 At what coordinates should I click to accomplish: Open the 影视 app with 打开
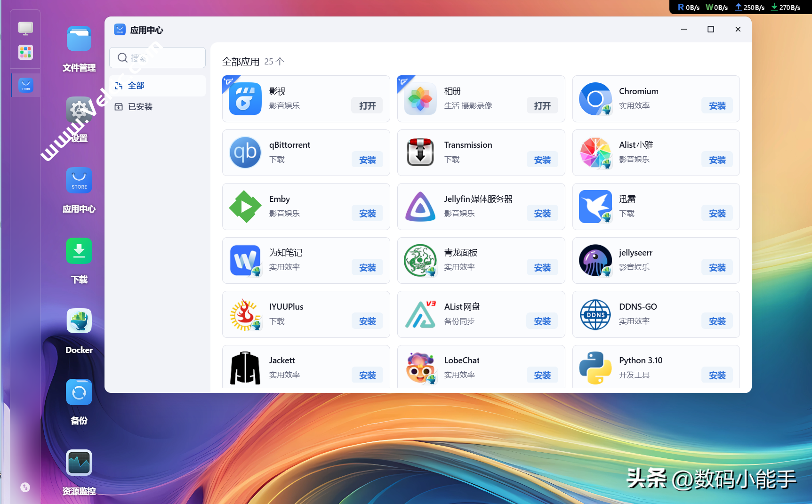point(367,106)
